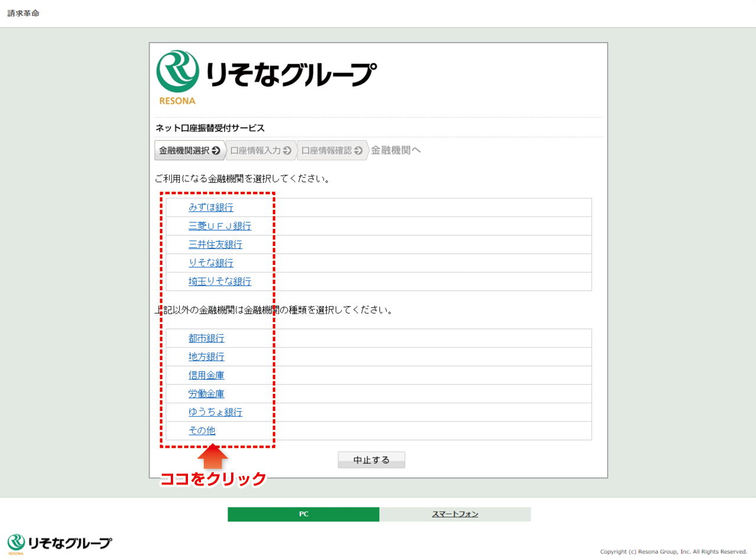Image resolution: width=756 pixels, height=560 pixels.
Task: Click the 口座情報入力 step tab
Action: click(x=261, y=150)
